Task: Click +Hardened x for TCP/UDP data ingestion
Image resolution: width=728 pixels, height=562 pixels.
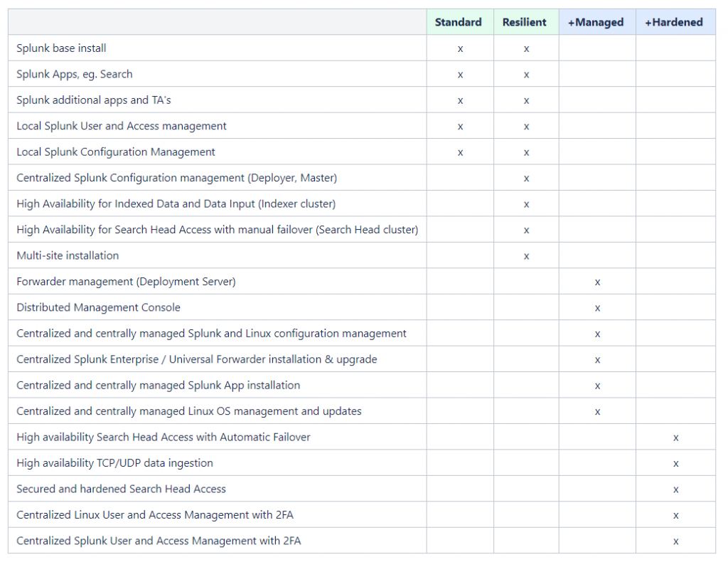Action: point(676,464)
